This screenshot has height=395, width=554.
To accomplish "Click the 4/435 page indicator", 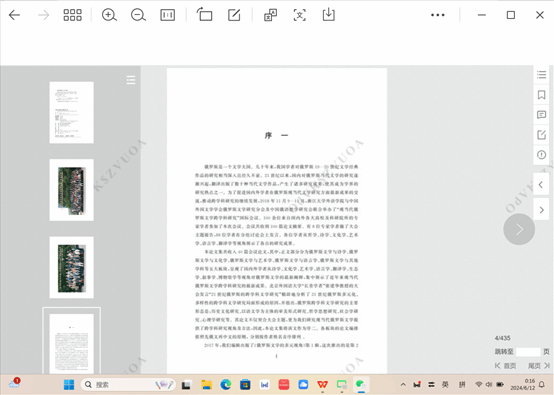I will 502,338.
